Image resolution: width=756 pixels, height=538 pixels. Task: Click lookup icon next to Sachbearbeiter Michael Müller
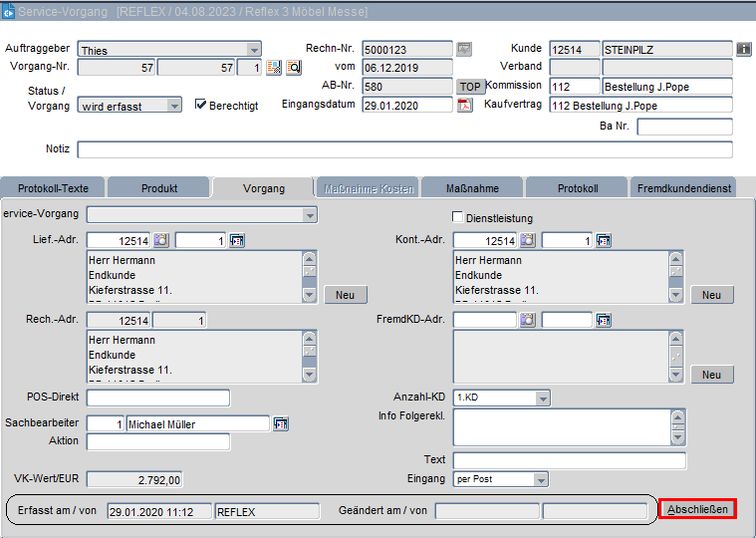point(281,424)
